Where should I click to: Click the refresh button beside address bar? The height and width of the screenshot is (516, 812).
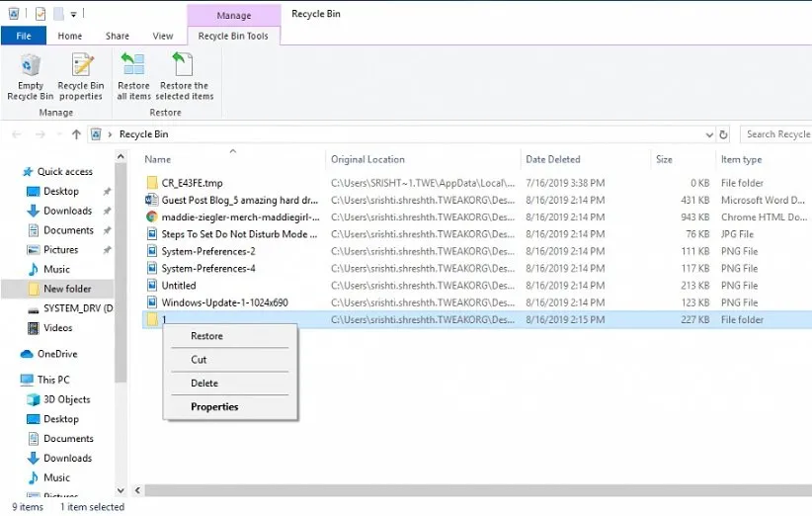tap(724, 134)
